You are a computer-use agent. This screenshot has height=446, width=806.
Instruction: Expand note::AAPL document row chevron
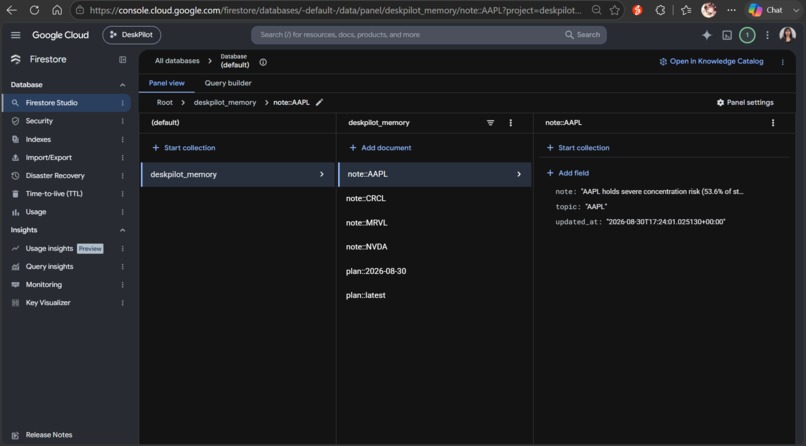click(x=519, y=174)
